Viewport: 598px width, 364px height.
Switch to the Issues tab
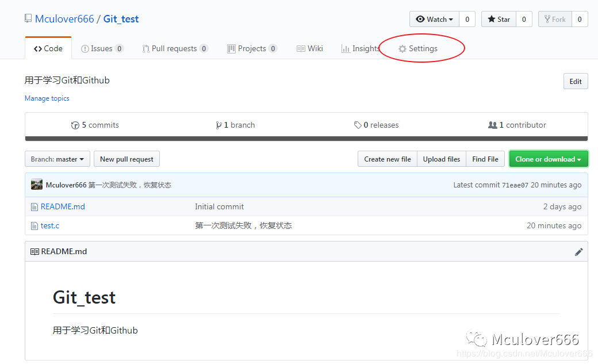pyautogui.click(x=102, y=48)
